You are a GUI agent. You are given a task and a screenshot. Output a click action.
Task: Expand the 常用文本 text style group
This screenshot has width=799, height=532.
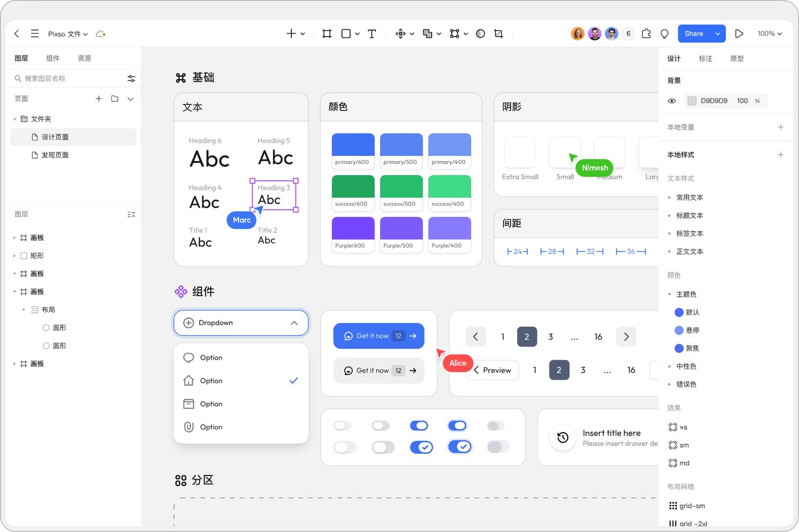click(670, 197)
